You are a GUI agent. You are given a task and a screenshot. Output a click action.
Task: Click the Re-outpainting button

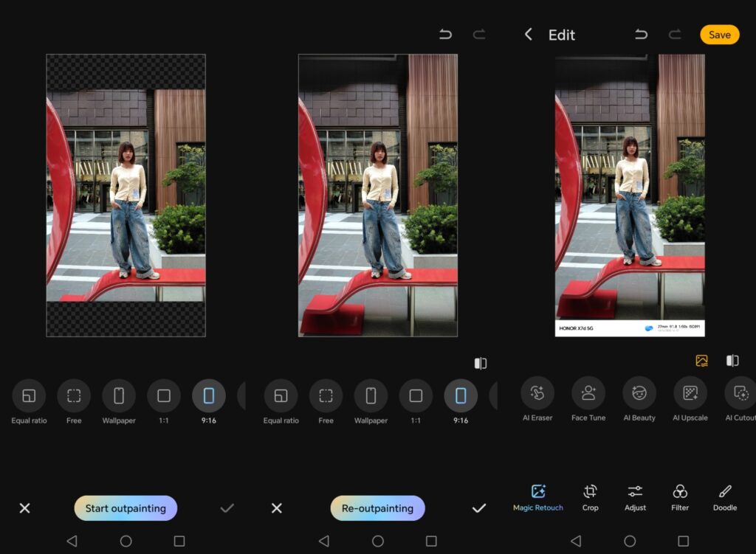pyautogui.click(x=377, y=508)
